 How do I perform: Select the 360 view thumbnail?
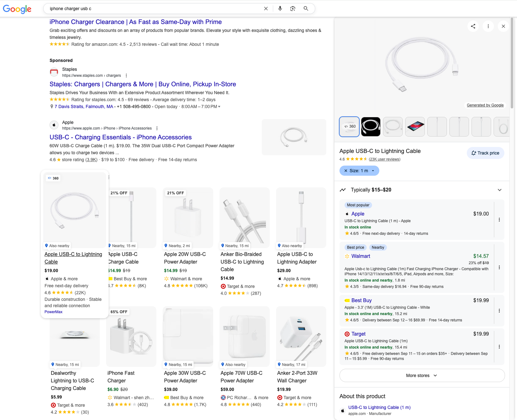coord(349,127)
